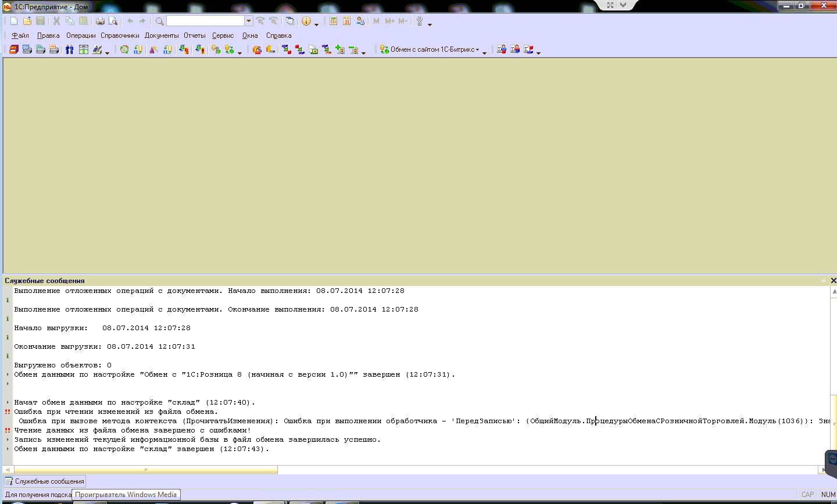Screen dimensions: 837x504
Task: Click the New document icon
Action: pos(14,21)
